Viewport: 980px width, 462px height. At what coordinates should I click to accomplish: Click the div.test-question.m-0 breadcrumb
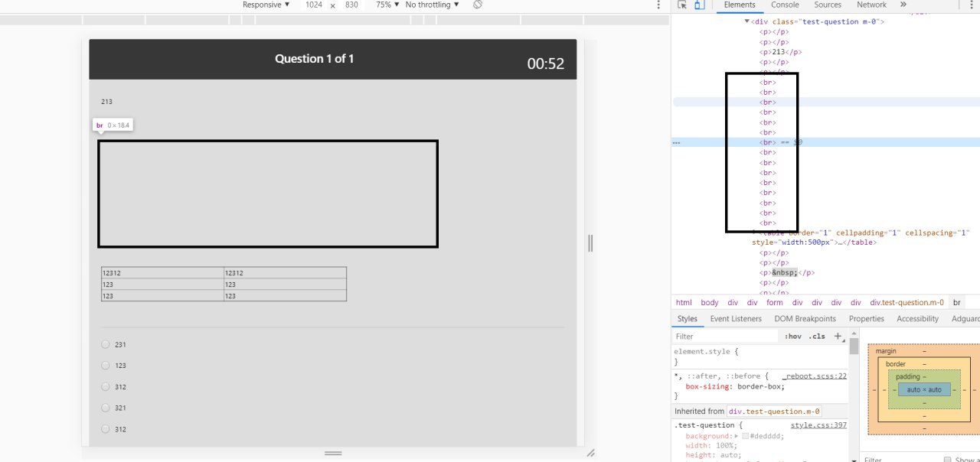tap(906, 303)
